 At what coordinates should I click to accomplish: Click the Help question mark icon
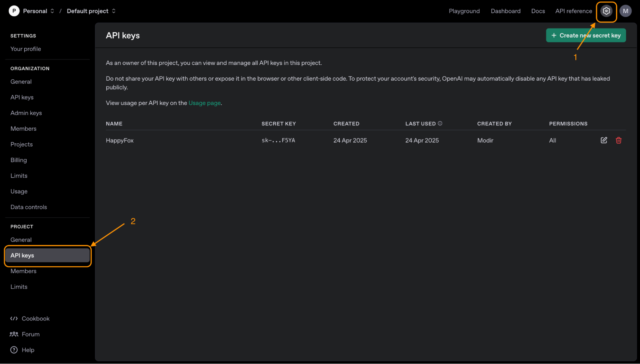14,350
